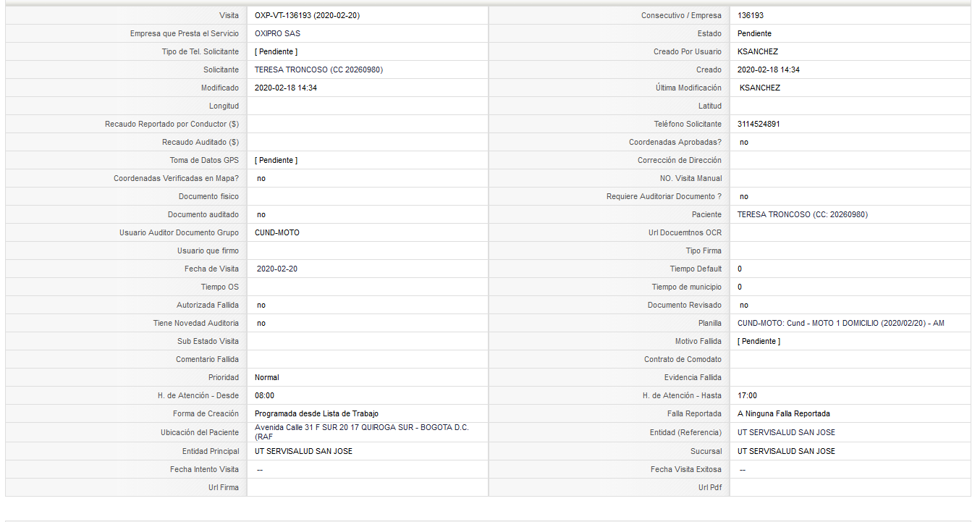The width and height of the screenshot is (980, 522).
Task: Click the H. de Atención - Hasta 17:00 value
Action: coord(747,395)
